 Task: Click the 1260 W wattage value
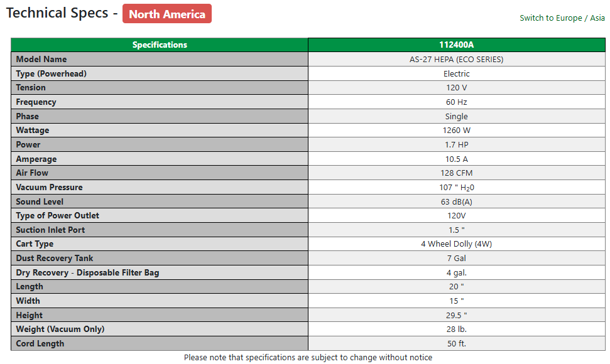click(x=456, y=131)
